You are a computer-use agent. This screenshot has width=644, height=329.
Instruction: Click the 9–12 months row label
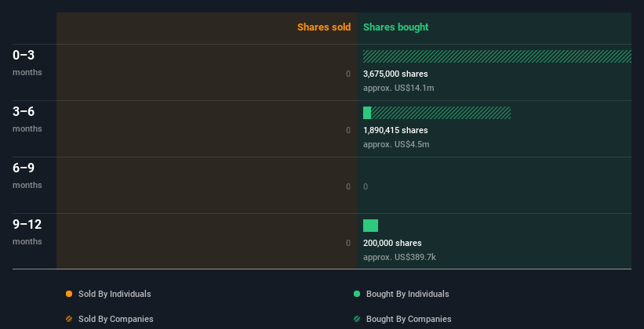tap(27, 232)
